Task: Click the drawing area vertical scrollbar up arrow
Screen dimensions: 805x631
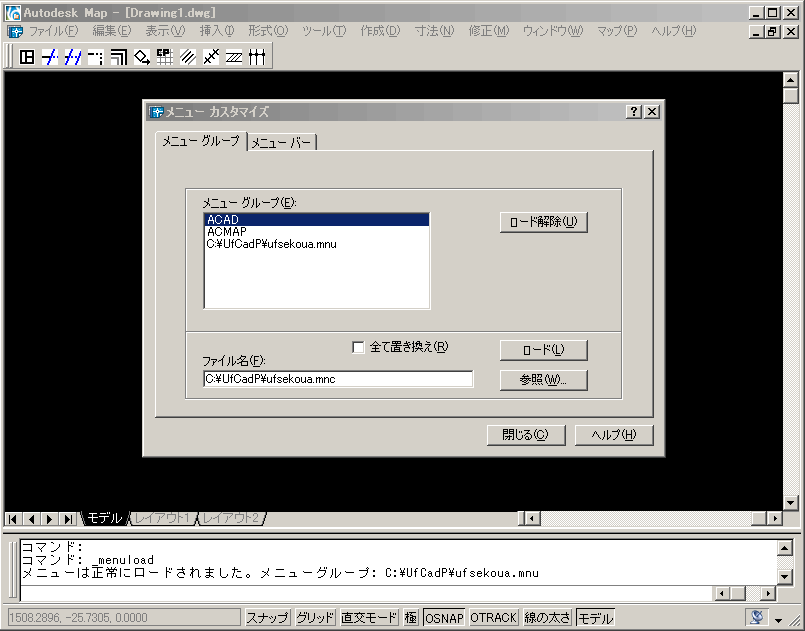Action: pos(791,80)
